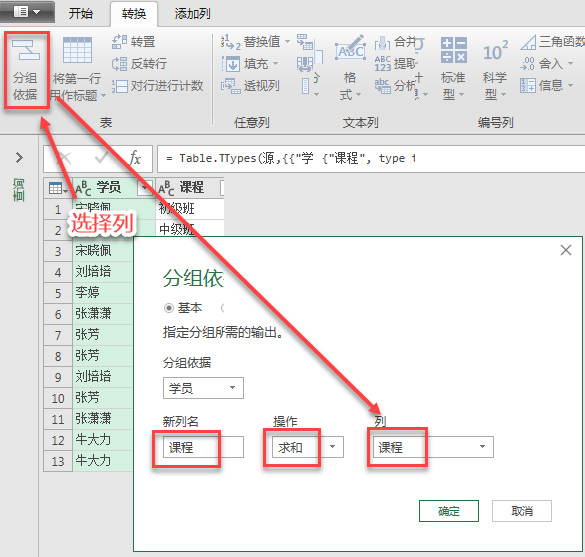The width and height of the screenshot is (585, 557).
Task: Click the Extract (提取) icon
Action: pyautogui.click(x=382, y=64)
